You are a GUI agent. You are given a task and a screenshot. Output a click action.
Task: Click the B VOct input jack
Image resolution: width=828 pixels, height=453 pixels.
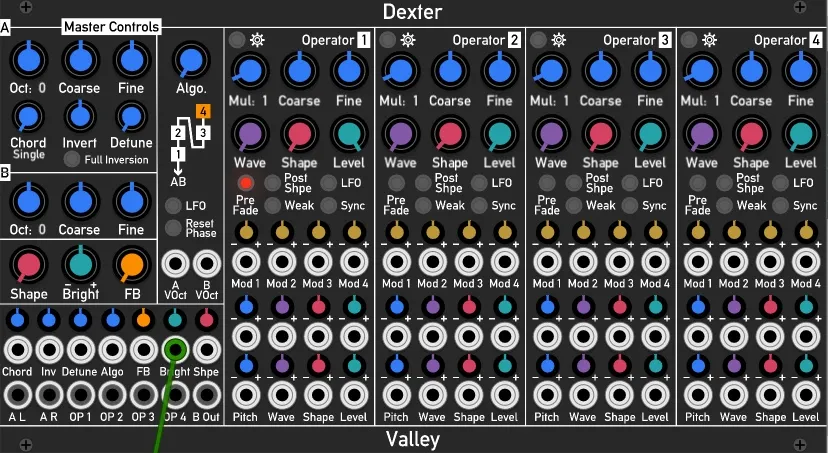(x=207, y=264)
